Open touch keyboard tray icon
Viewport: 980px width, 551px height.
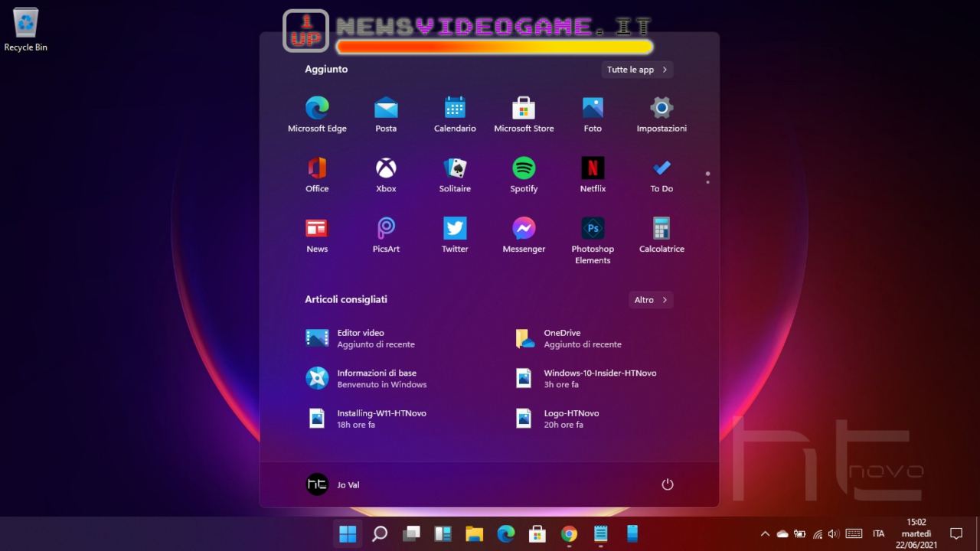coord(854,533)
